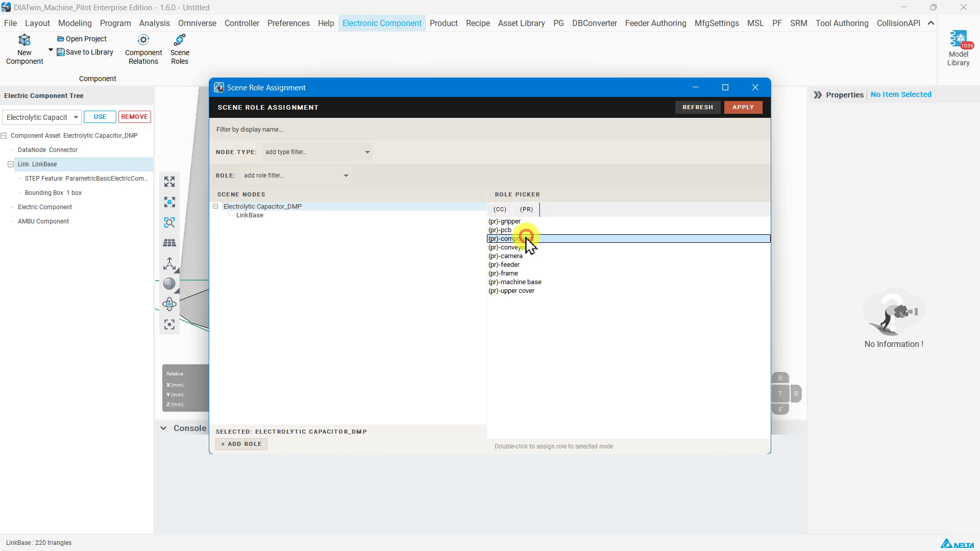
Task: Maximize the Scene Role Assignment dialog
Action: pyautogui.click(x=725, y=88)
